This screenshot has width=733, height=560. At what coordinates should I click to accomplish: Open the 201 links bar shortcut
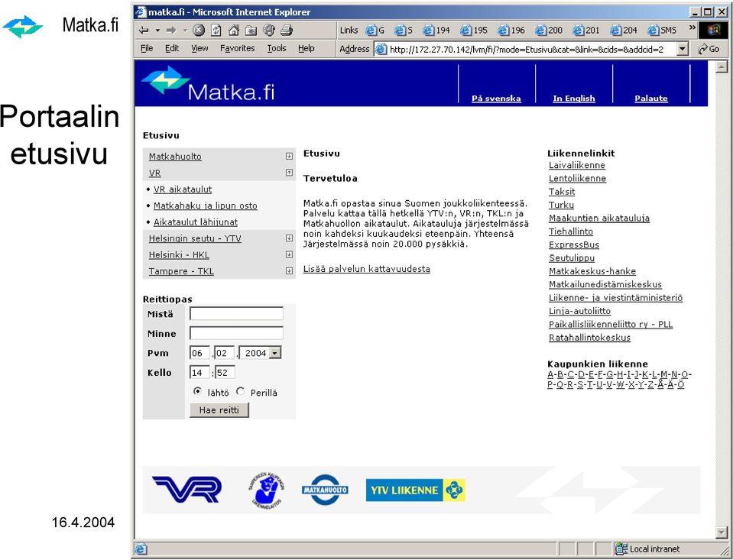pos(586,31)
